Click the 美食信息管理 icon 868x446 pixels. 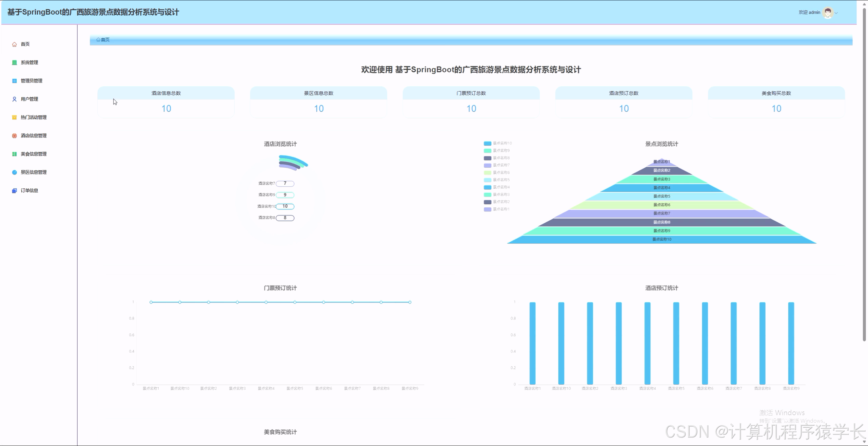(x=14, y=154)
